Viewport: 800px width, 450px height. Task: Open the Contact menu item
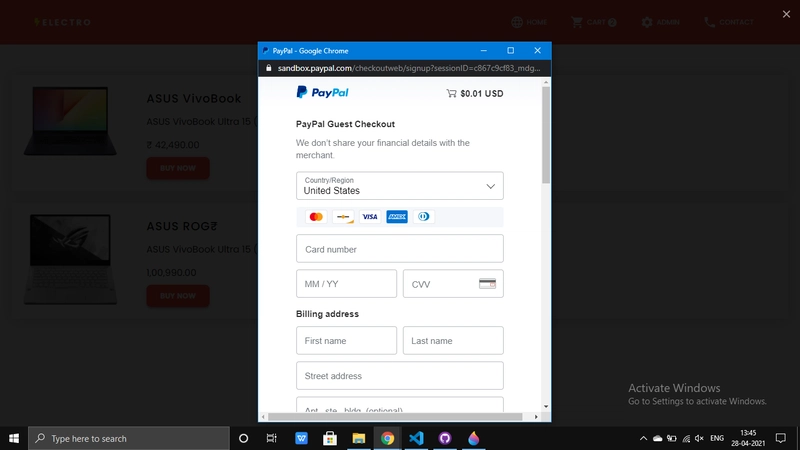(x=729, y=22)
